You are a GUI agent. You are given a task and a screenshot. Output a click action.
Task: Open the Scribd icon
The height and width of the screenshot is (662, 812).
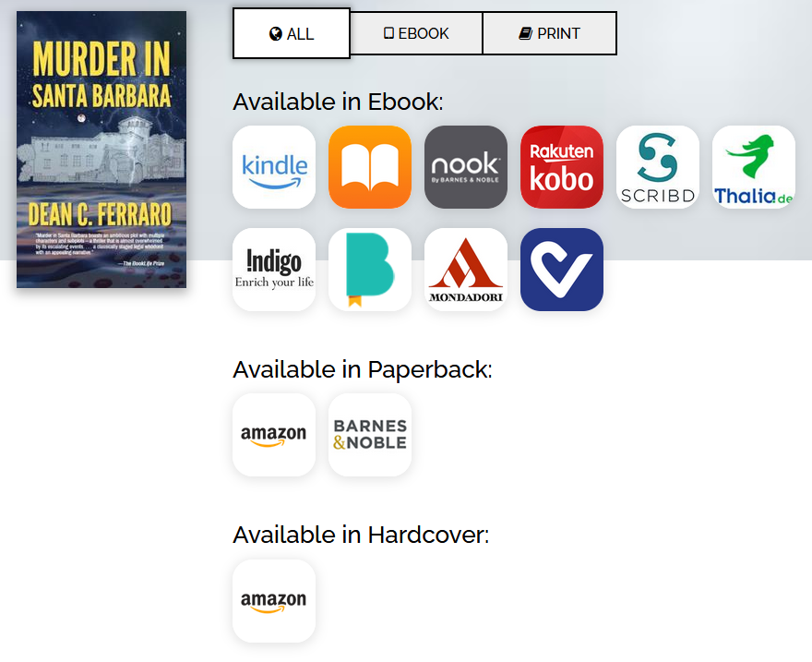click(x=658, y=167)
